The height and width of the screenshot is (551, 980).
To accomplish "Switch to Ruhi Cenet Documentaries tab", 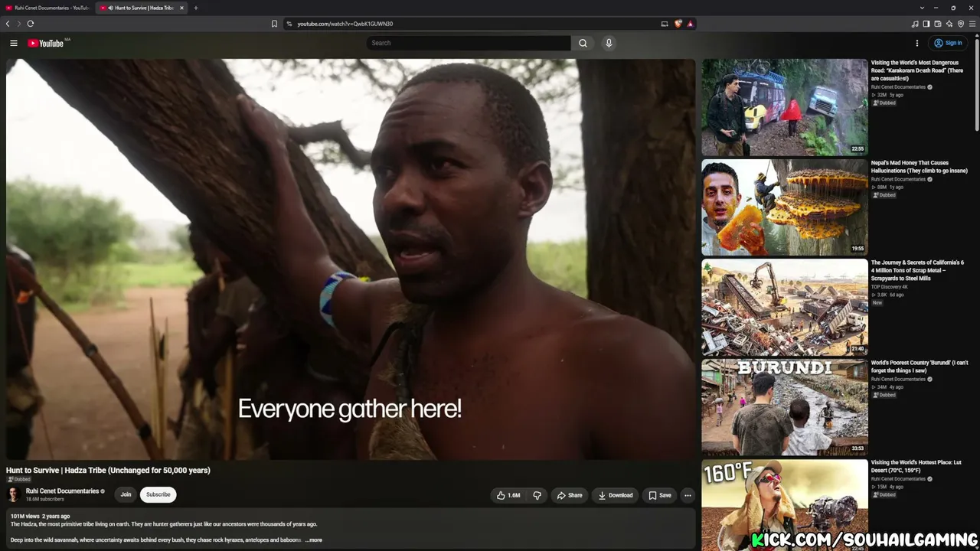I will point(47,8).
